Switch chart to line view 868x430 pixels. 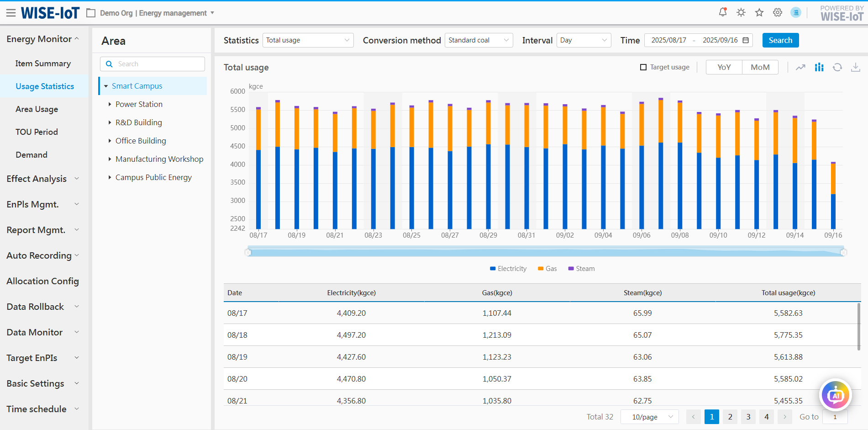800,68
